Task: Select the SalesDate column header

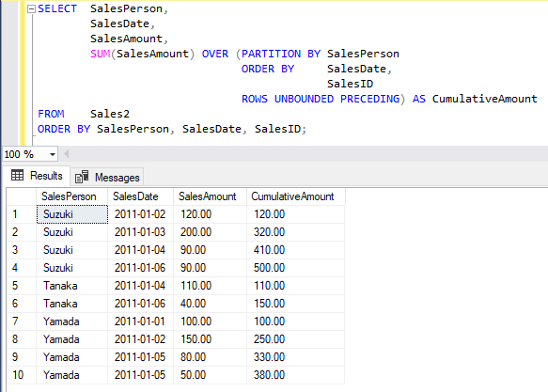Action: (x=140, y=196)
